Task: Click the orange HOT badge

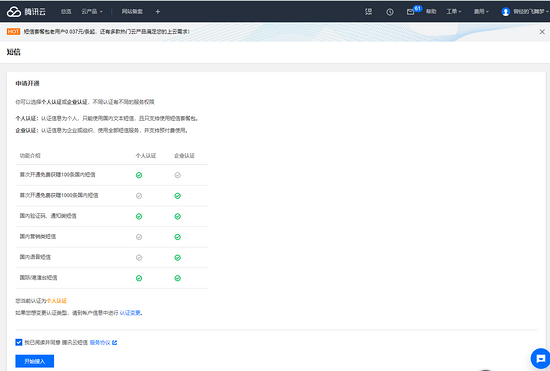Action: [x=13, y=32]
